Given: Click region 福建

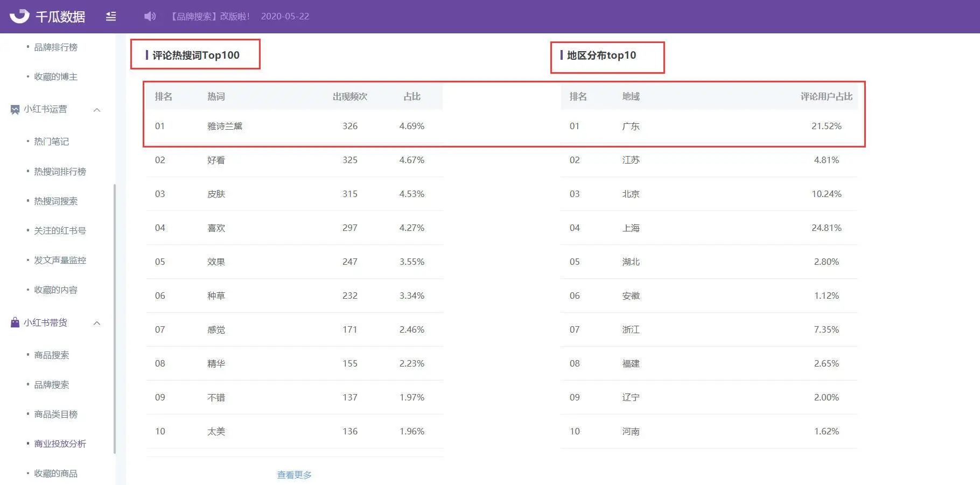Looking at the screenshot, I should (631, 363).
